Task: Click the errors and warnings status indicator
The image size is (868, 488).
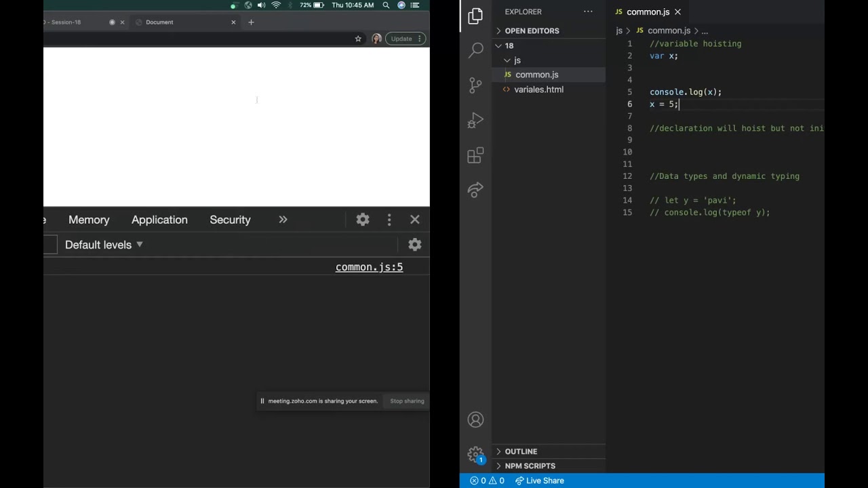Action: coord(487,481)
